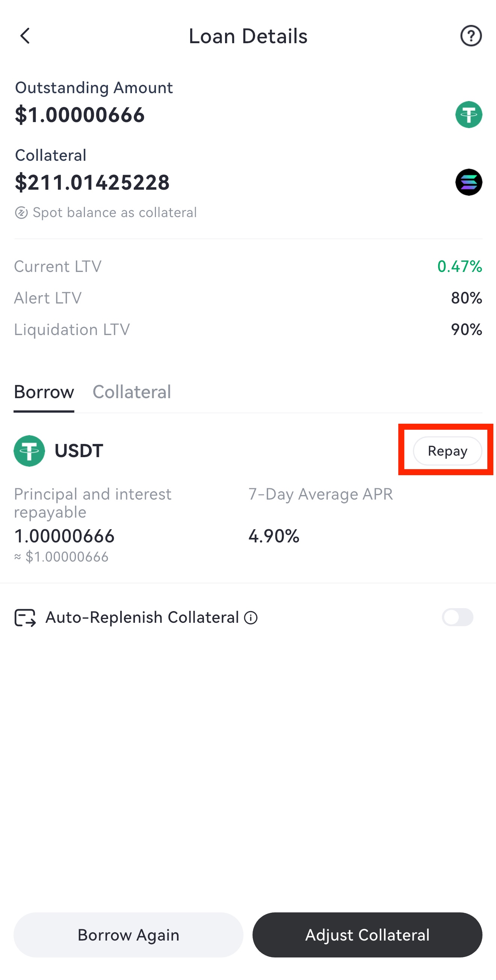Tap the collateral amount $211.01425228
This screenshot has height=980, width=496.
[92, 182]
